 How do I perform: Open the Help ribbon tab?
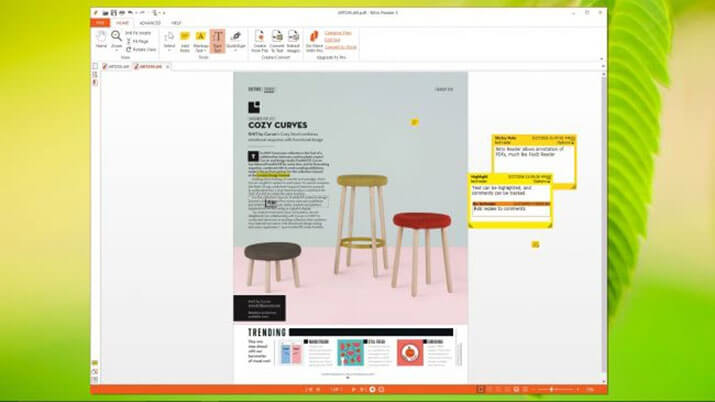[176, 23]
